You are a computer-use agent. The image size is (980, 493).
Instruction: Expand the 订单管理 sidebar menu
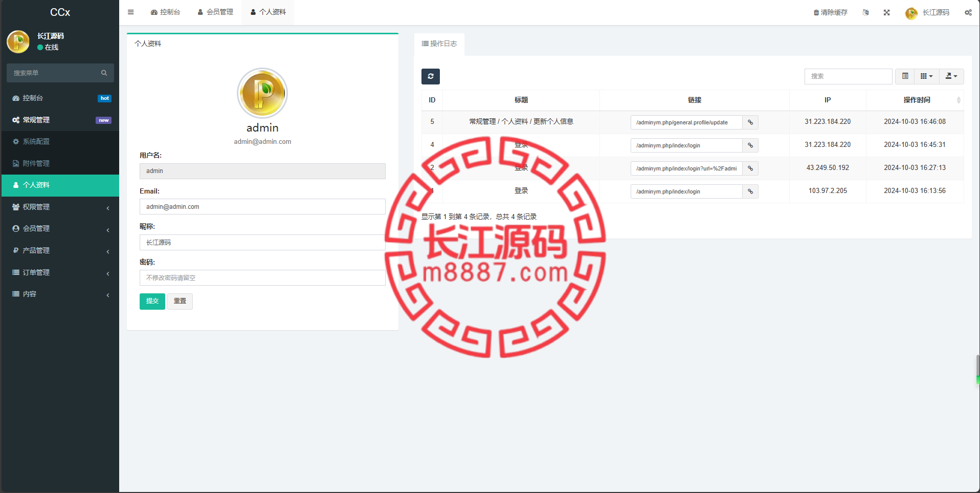[x=60, y=272]
